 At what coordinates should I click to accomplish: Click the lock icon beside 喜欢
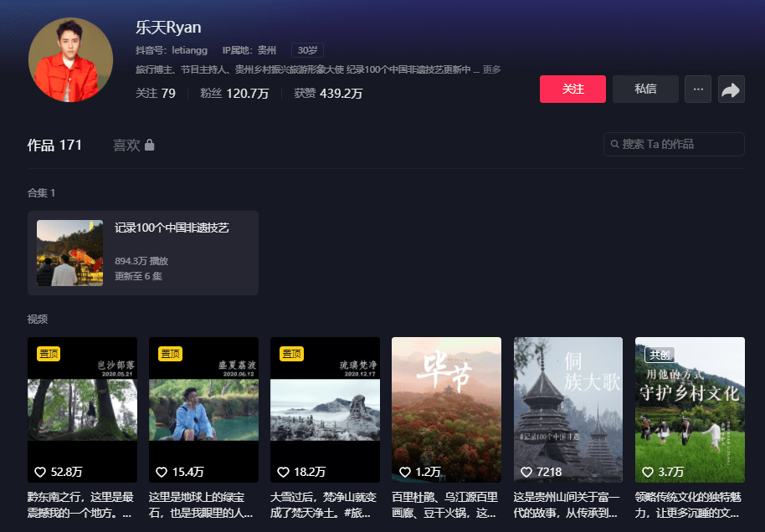(x=149, y=146)
